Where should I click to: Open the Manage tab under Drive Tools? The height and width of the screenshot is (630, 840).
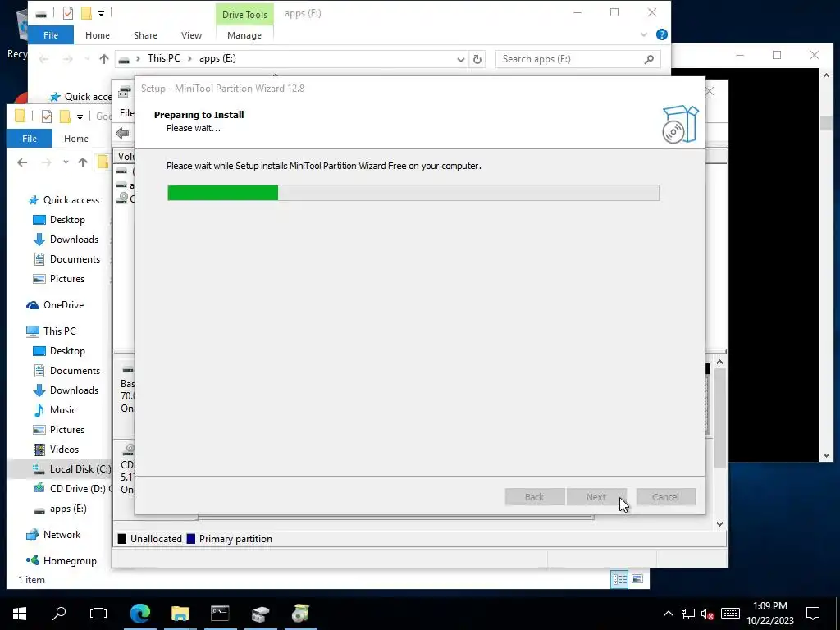[x=244, y=35]
